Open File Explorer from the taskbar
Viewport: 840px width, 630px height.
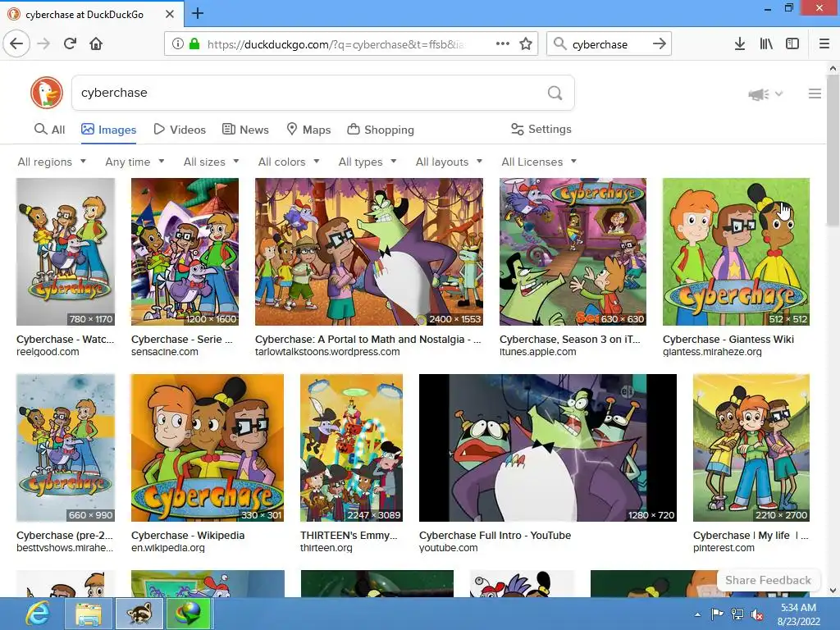(89, 614)
